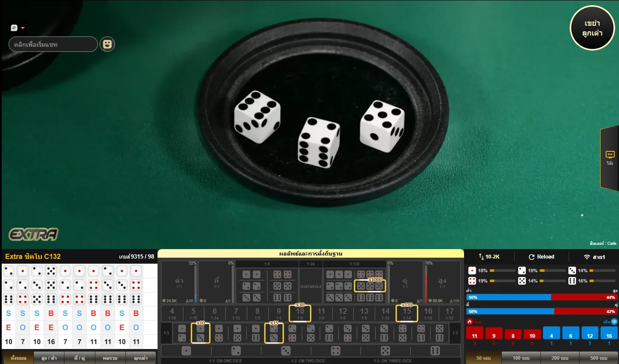Open the ลูกเต๋า history tab

click(140, 358)
